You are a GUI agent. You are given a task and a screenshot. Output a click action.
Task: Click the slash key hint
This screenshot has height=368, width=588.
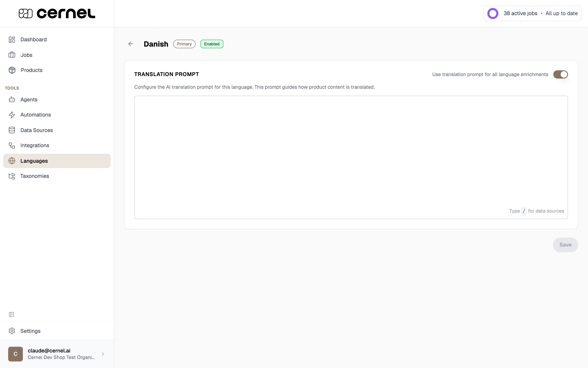[x=524, y=211]
